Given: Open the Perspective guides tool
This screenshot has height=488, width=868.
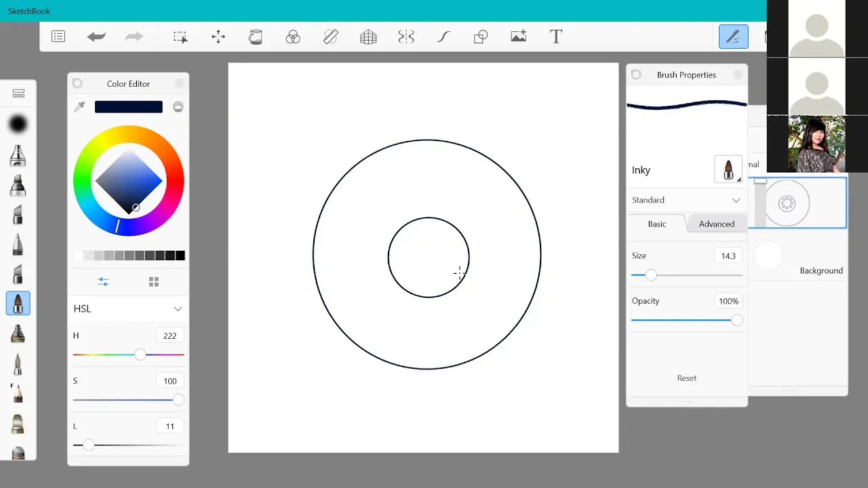Looking at the screenshot, I should [368, 37].
